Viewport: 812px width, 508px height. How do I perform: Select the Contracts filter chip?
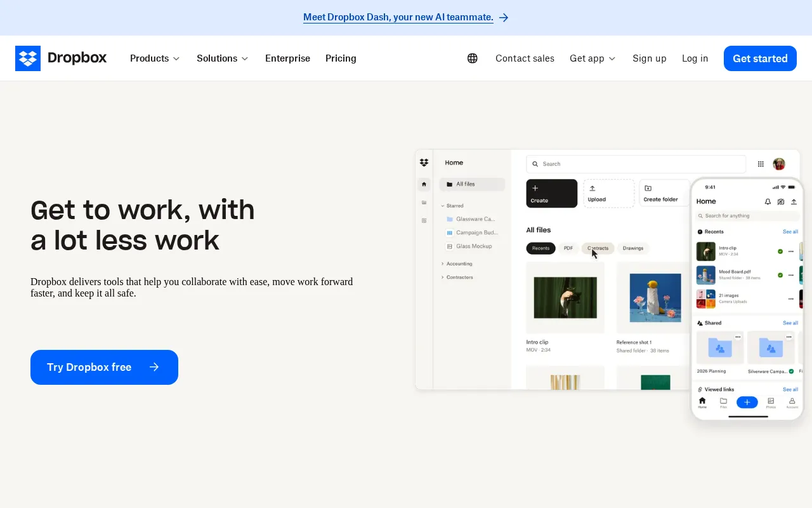(598, 248)
